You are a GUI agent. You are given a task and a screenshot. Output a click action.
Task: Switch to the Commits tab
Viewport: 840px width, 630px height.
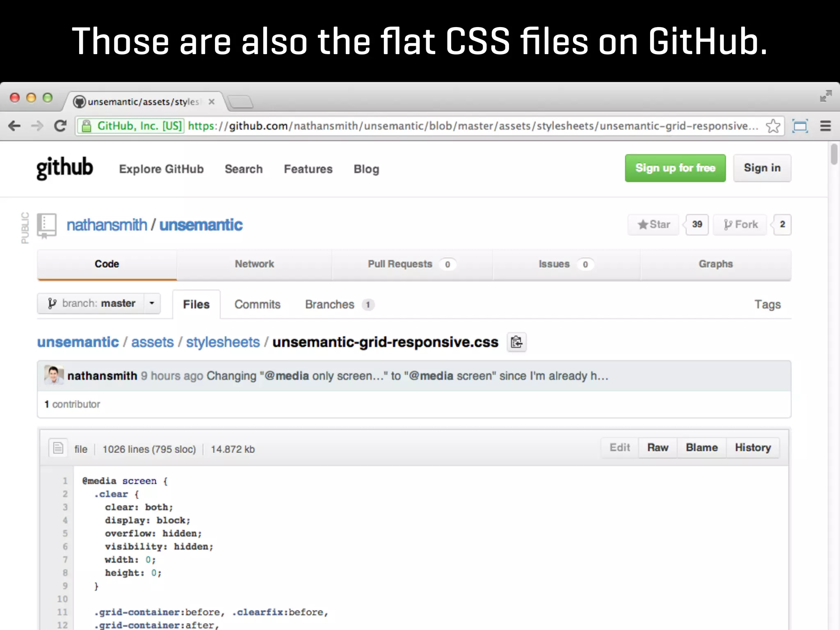[x=257, y=304]
